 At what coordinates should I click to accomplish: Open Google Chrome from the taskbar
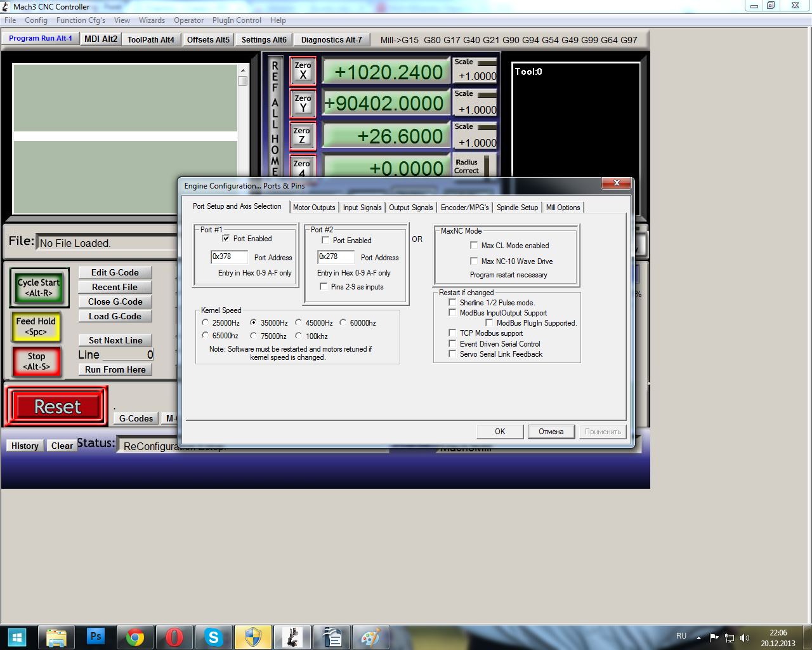coord(135,637)
